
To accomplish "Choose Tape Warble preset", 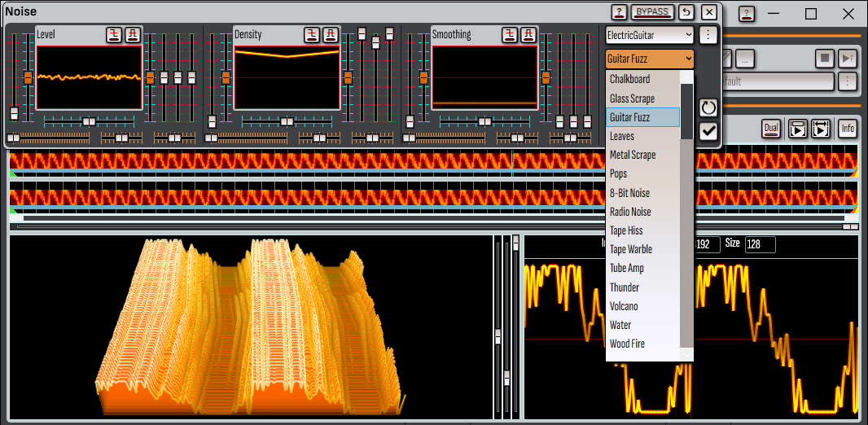I will [642, 250].
